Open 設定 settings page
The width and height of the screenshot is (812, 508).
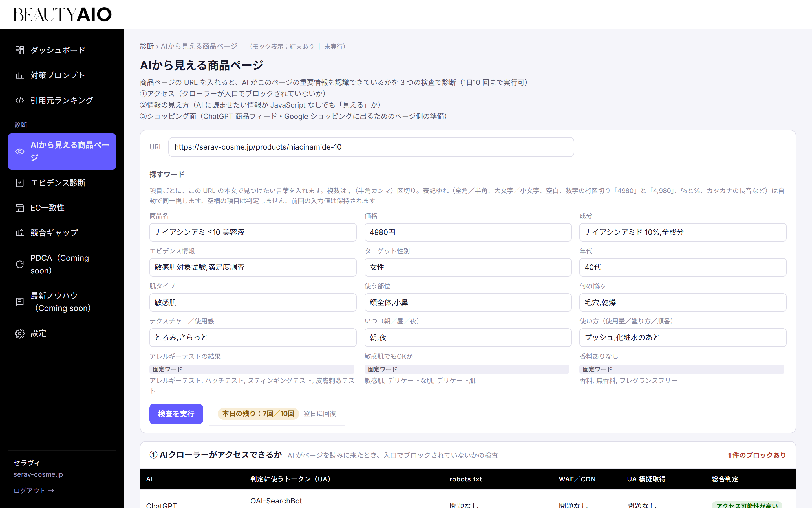(x=62, y=333)
